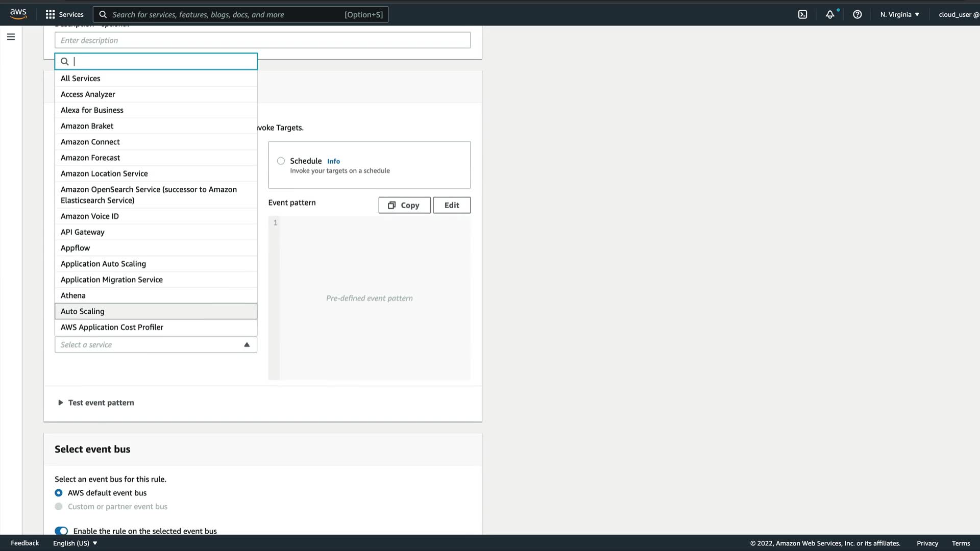Click the Copy event pattern button
Viewport: 980px width, 551px height.
[x=404, y=205]
